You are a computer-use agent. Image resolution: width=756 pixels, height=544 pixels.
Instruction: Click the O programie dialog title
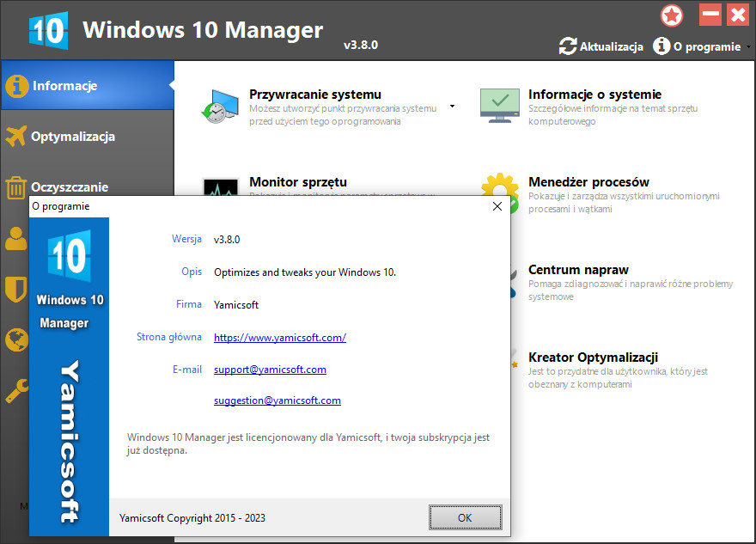pos(61,206)
